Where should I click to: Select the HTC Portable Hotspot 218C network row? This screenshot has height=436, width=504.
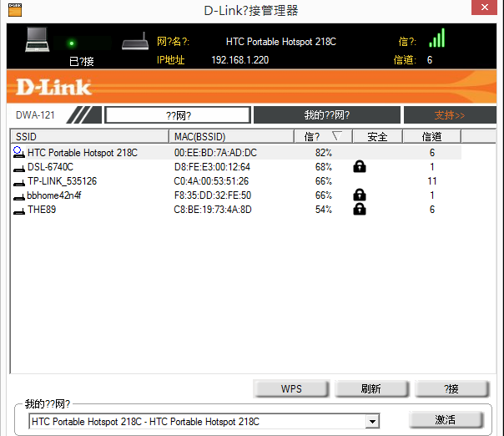(x=236, y=152)
